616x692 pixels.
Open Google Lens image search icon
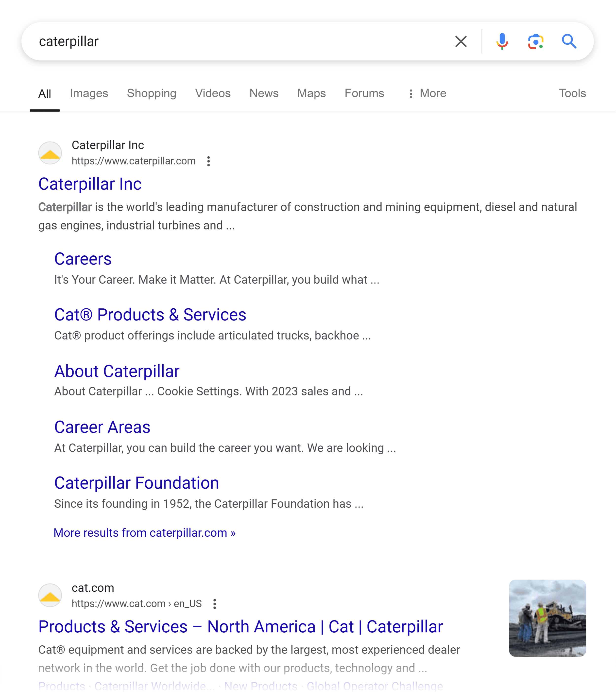pyautogui.click(x=536, y=42)
